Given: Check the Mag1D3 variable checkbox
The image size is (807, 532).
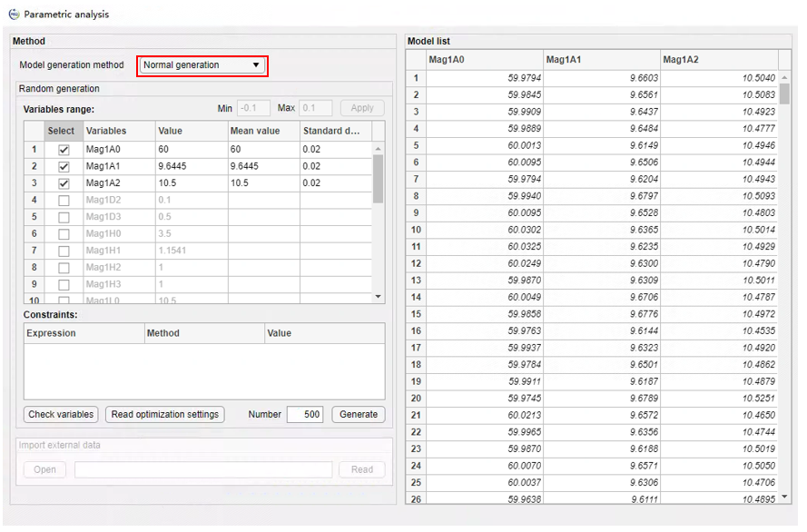Looking at the screenshot, I should click(64, 217).
